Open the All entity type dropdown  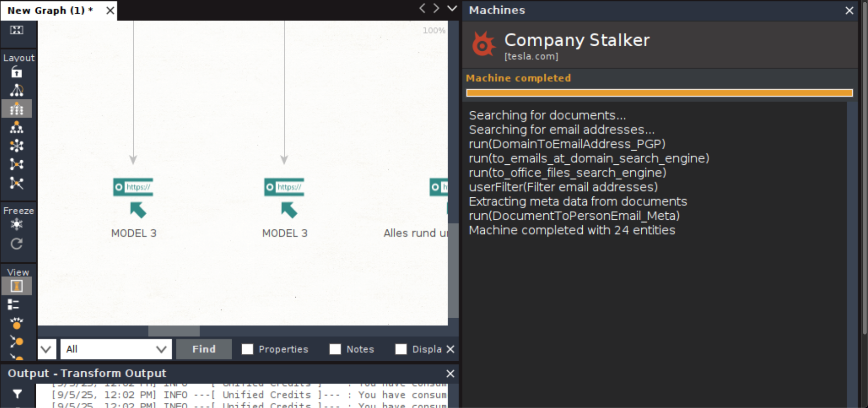point(116,349)
